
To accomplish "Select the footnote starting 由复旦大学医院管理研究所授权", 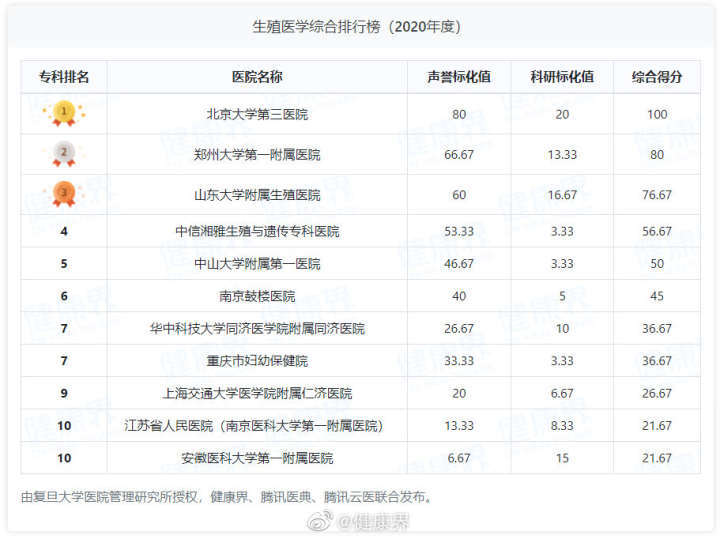I will [x=226, y=497].
